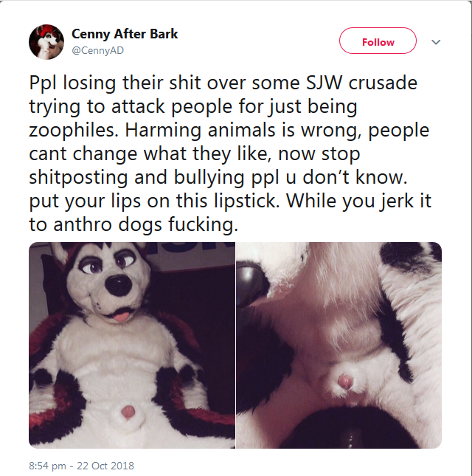Image resolution: width=472 pixels, height=476 pixels.
Task: Open the left attached photo thumbnail
Action: [132, 345]
